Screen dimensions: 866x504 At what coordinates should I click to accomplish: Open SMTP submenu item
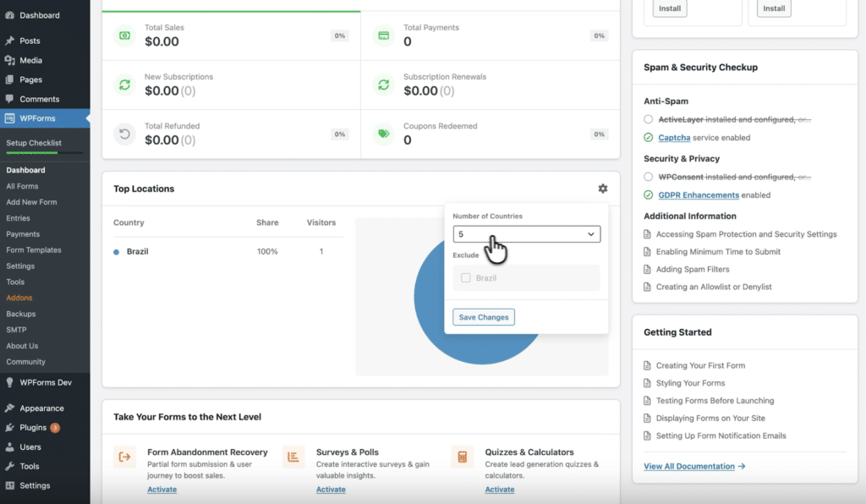coord(16,330)
